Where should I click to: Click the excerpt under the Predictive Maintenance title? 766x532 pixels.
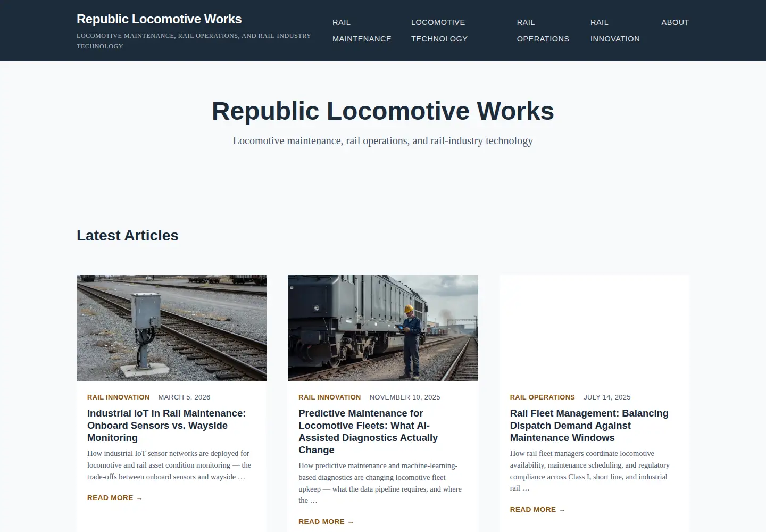point(380,483)
